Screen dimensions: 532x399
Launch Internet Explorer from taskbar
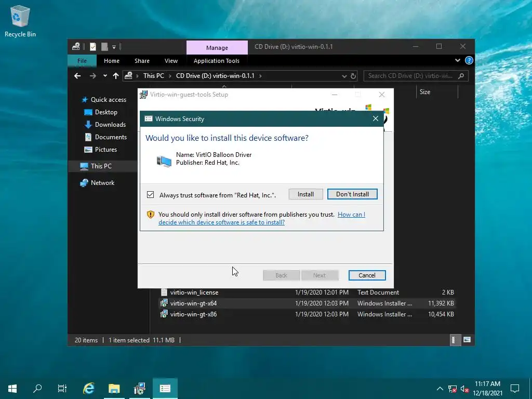point(88,389)
